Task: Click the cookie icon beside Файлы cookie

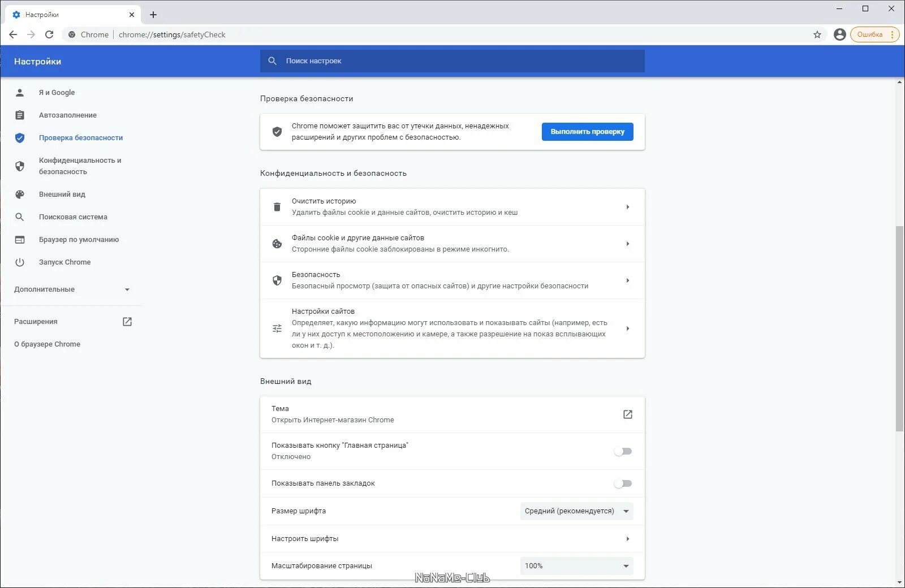Action: (277, 244)
